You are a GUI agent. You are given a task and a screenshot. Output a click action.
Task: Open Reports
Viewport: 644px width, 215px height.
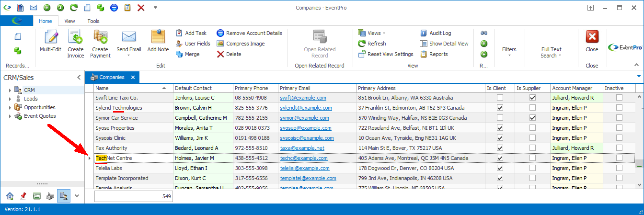pos(434,54)
